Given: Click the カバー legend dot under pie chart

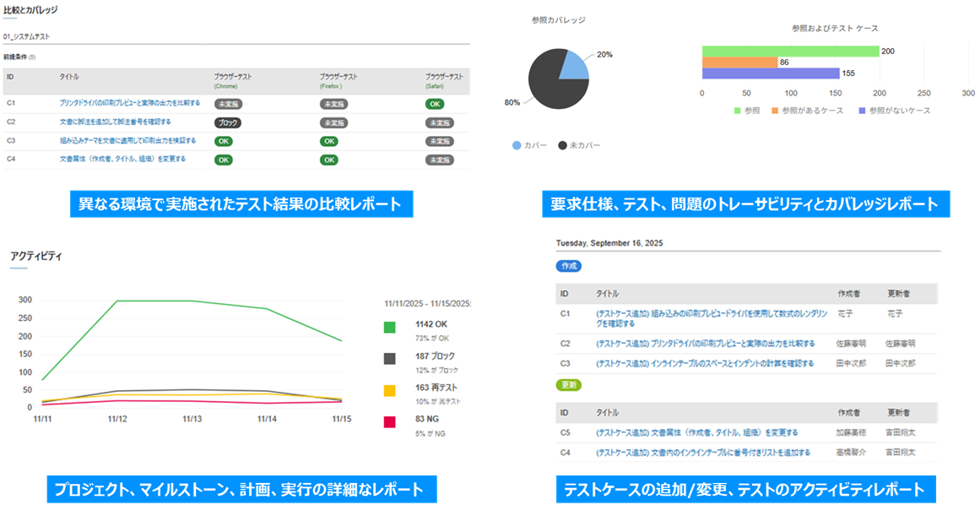Looking at the screenshot, I should tap(517, 145).
